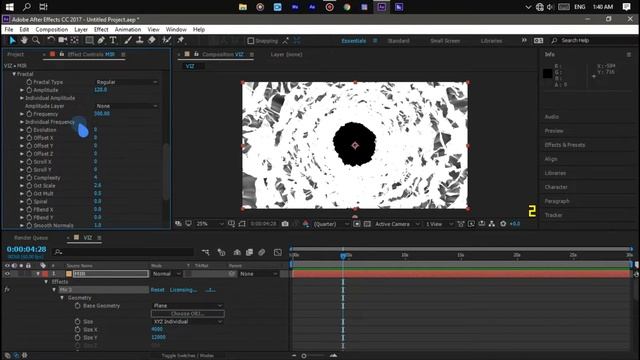Image resolution: width=640 pixels, height=360 pixels.
Task: Toggle the Amplitude stopwatch
Action: click(x=29, y=90)
